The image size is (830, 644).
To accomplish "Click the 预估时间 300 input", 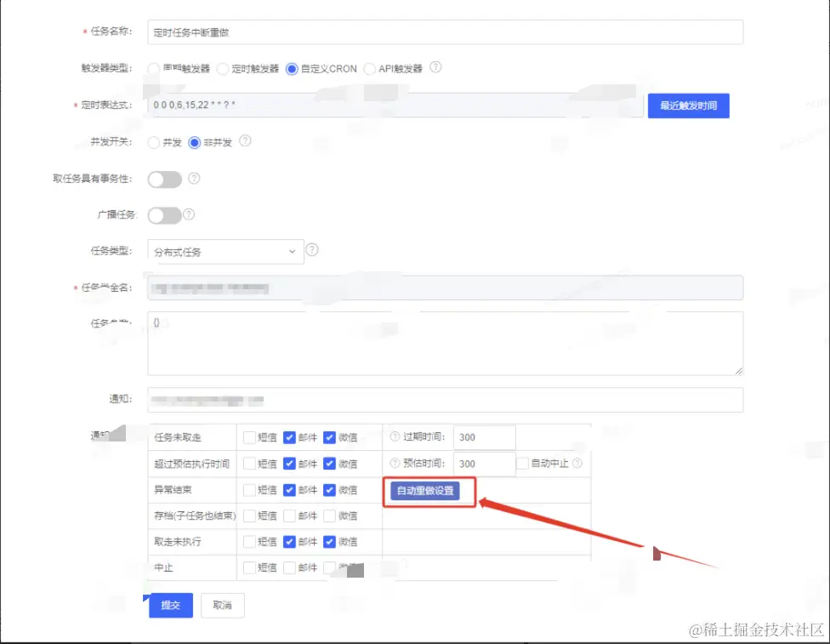I will pos(485,464).
